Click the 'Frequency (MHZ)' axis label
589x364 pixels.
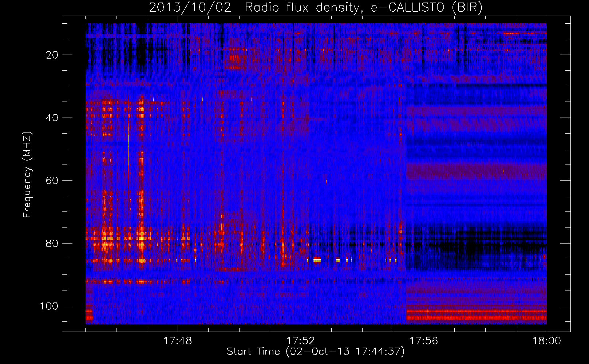pos(27,174)
